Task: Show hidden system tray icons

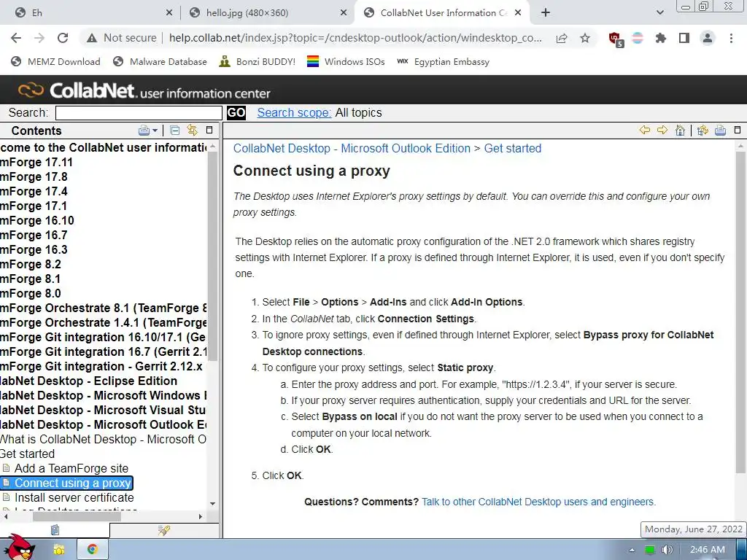Action: tap(632, 550)
